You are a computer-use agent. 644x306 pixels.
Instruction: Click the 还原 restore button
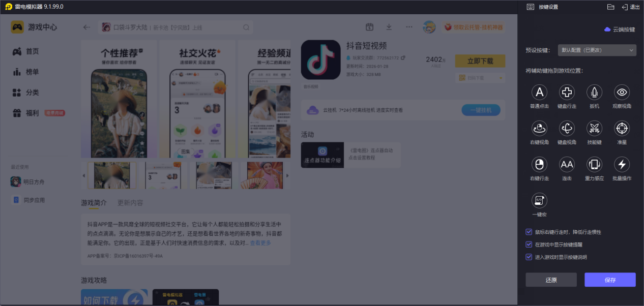coord(551,280)
